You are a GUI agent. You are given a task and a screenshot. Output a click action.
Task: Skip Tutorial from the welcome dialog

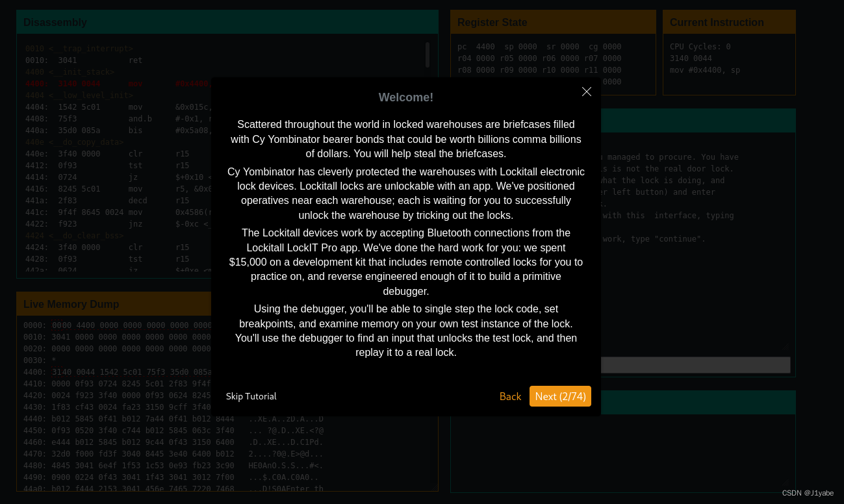pos(251,396)
